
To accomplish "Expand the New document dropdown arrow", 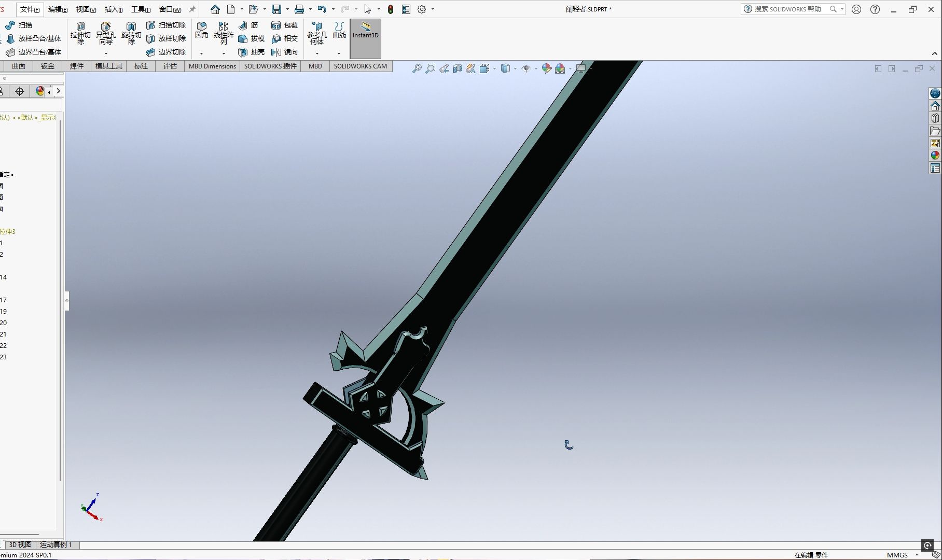I will pos(242,9).
